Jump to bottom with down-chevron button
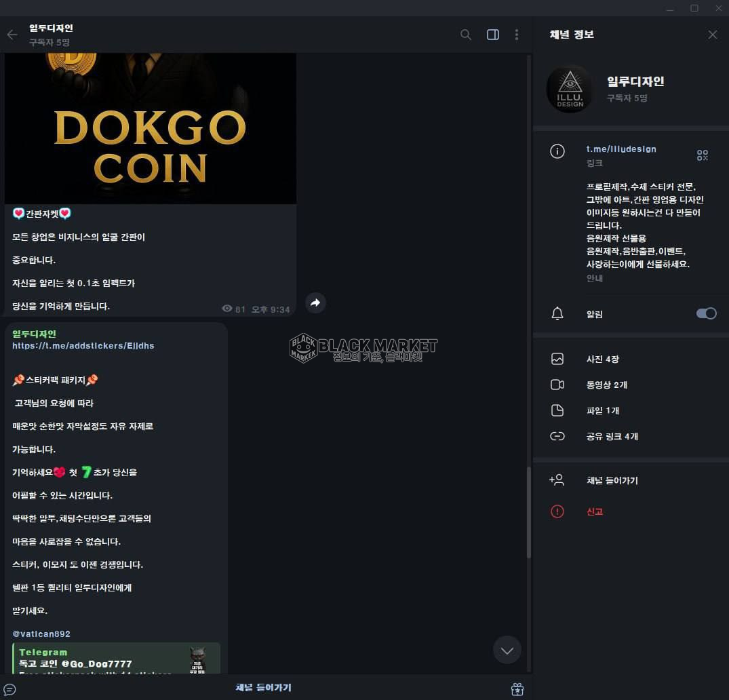The height and width of the screenshot is (700, 729). [x=507, y=650]
